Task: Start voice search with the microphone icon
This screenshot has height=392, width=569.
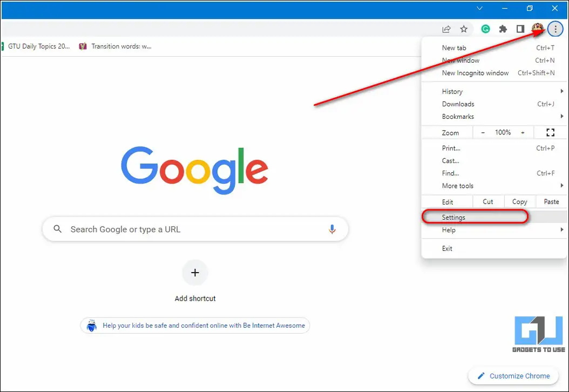Action: point(332,229)
